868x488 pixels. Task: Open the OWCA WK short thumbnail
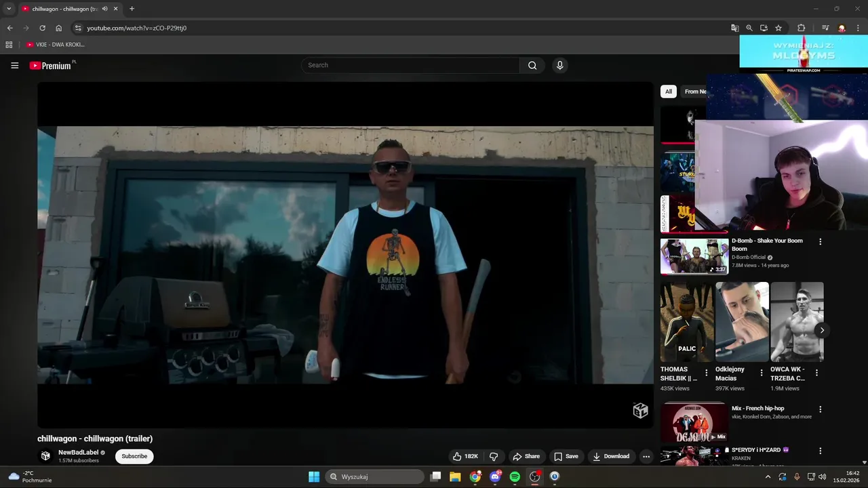tap(797, 322)
